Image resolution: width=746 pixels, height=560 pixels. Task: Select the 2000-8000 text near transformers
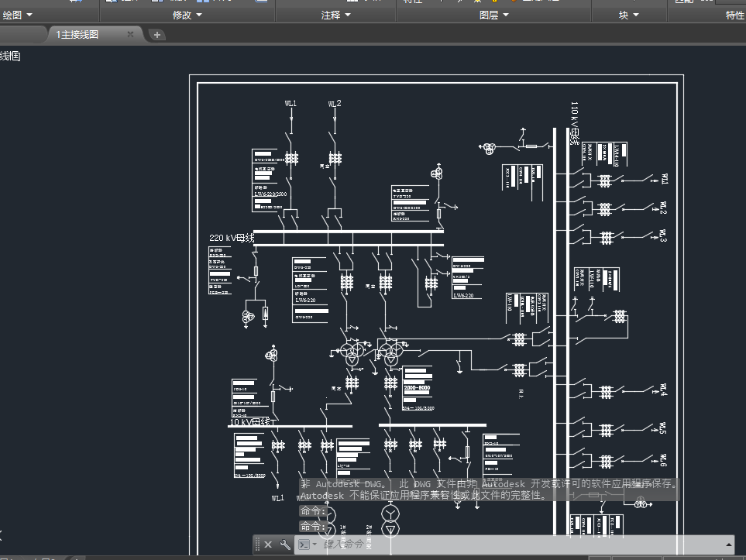click(x=418, y=388)
